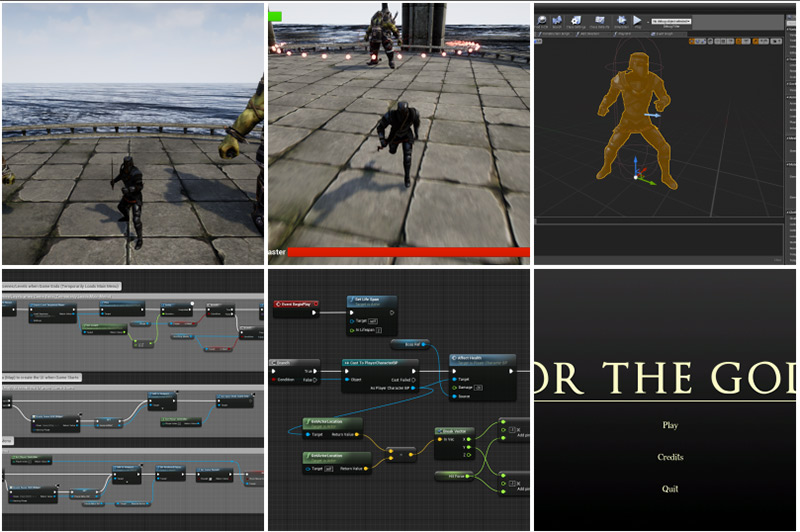Open the camera speed control in the viewport
This screenshot has width=800, height=532.
coord(777,41)
